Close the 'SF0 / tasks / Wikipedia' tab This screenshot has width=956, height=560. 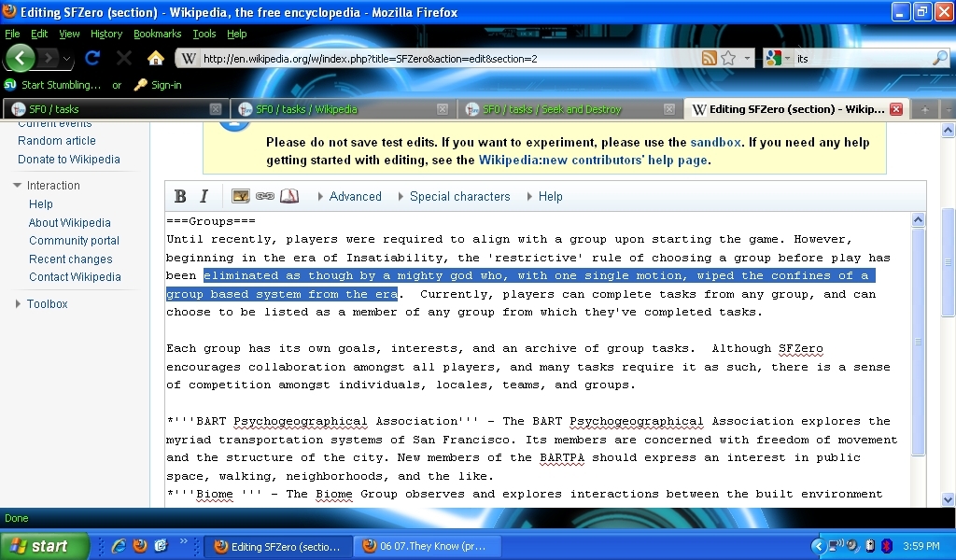442,109
